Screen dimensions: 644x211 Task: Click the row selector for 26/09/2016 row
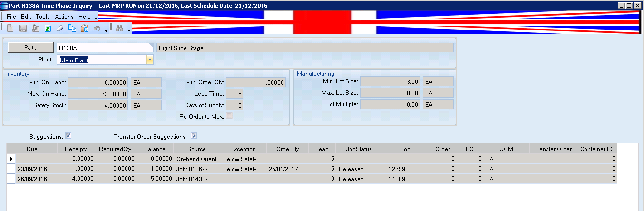tap(11, 179)
